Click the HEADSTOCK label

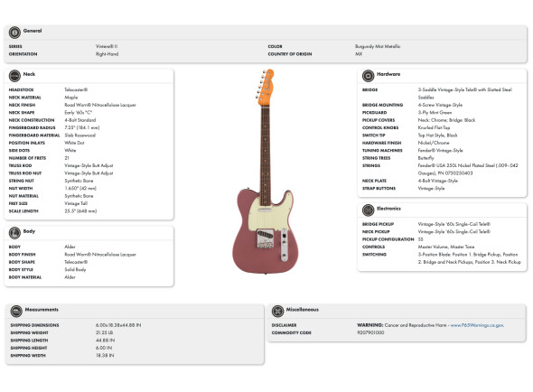point(21,89)
